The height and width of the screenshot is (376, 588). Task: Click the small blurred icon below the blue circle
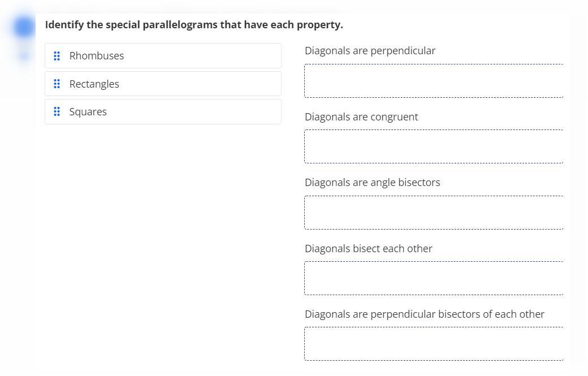24,55
